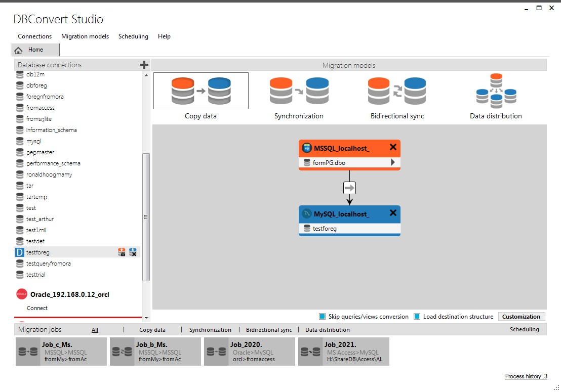The image size is (561, 392).
Task: Uncheck Load destination structure
Action: [417, 316]
